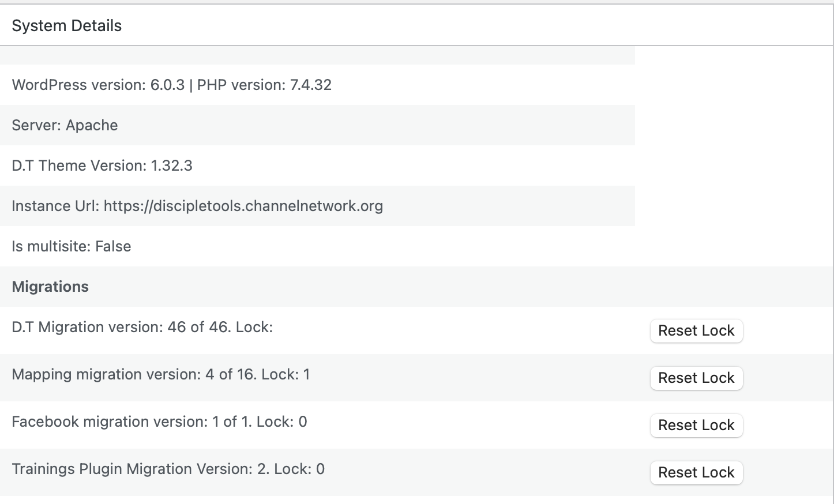Click the Server: Apache row
Image resolution: width=834 pixels, height=504 pixels.
coord(65,125)
